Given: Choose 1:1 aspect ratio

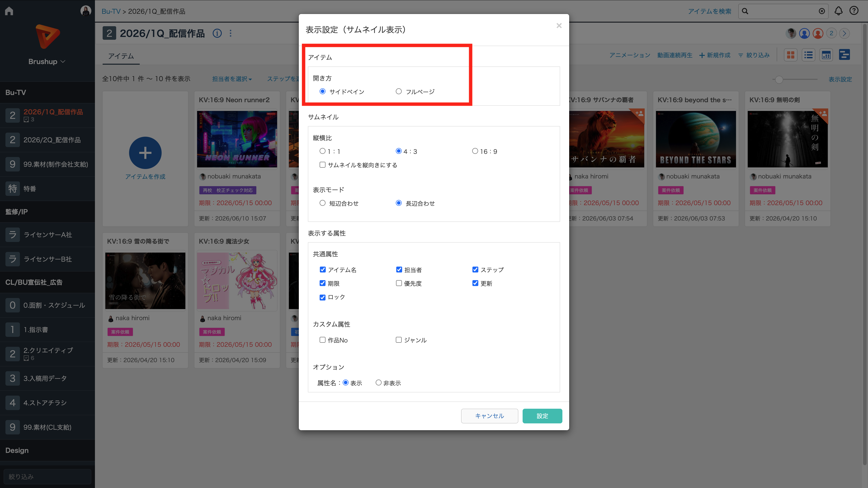Looking at the screenshot, I should 323,151.
